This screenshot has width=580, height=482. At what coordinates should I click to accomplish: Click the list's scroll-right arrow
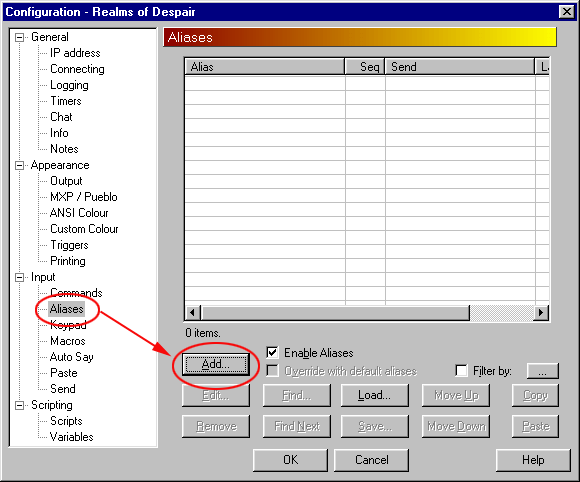541,313
